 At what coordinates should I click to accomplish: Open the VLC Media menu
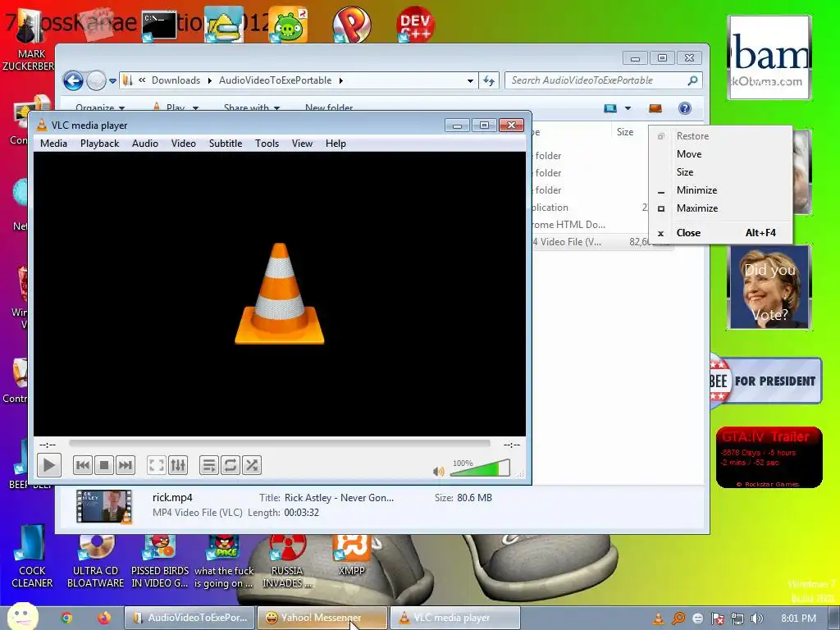pyautogui.click(x=53, y=144)
